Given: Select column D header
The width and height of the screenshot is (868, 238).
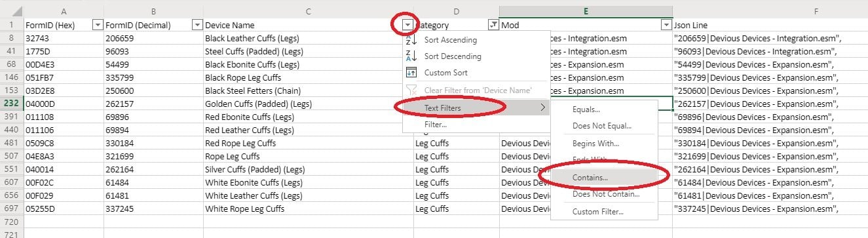Looking at the screenshot, I should pos(457,12).
